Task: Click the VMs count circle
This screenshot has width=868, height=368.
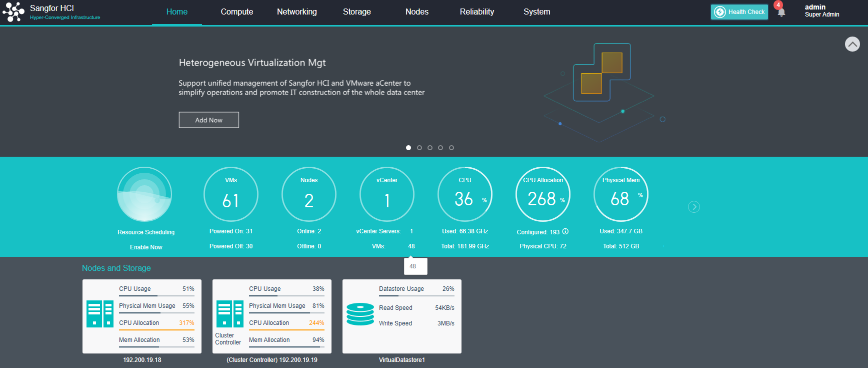Action: coord(231,194)
